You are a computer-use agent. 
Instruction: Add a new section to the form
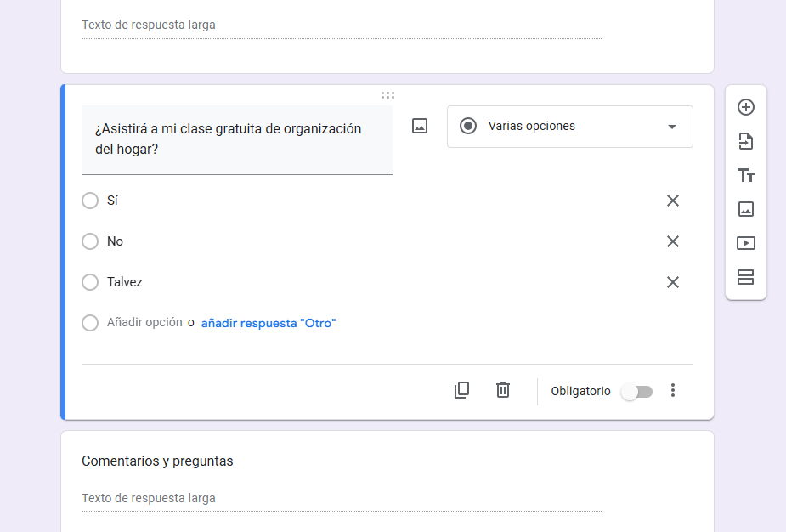click(x=746, y=277)
